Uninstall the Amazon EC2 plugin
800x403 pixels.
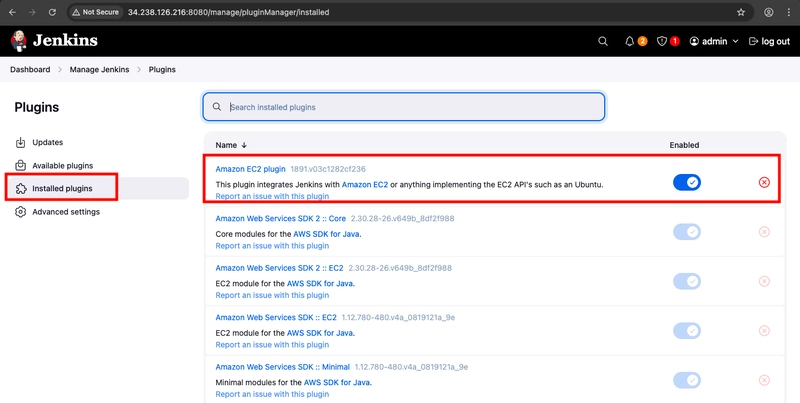click(x=764, y=182)
